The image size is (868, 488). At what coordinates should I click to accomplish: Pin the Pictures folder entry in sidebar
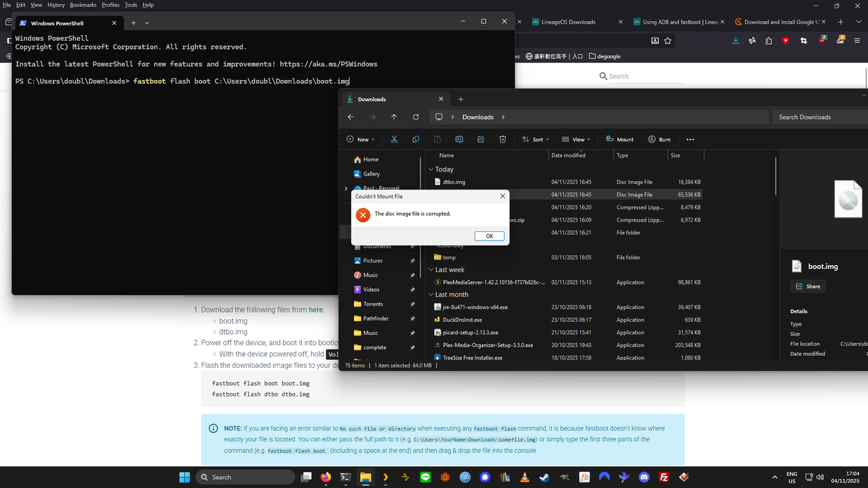pyautogui.click(x=412, y=260)
